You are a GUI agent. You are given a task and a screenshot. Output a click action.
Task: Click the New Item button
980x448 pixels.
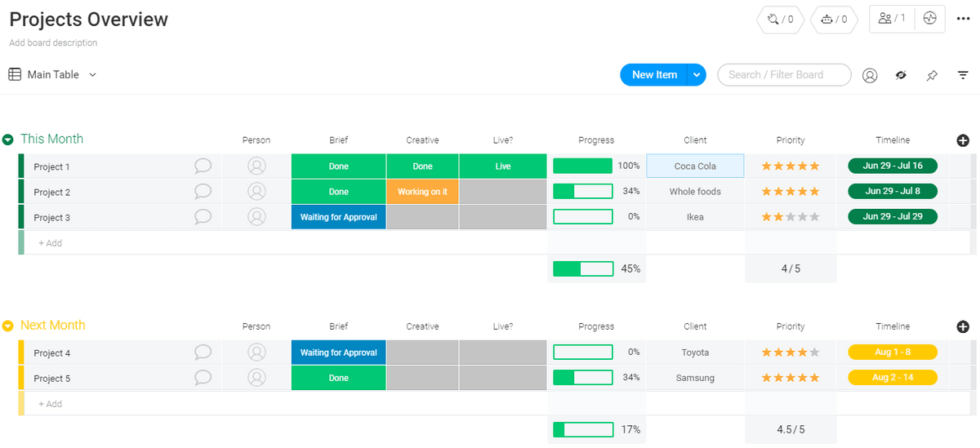(x=654, y=75)
